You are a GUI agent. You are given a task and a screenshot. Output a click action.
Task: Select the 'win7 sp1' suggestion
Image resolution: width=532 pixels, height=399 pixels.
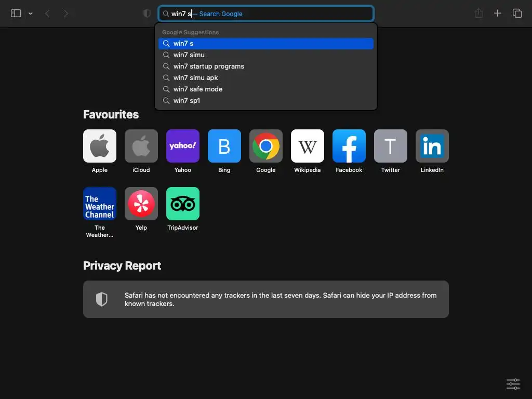266,100
